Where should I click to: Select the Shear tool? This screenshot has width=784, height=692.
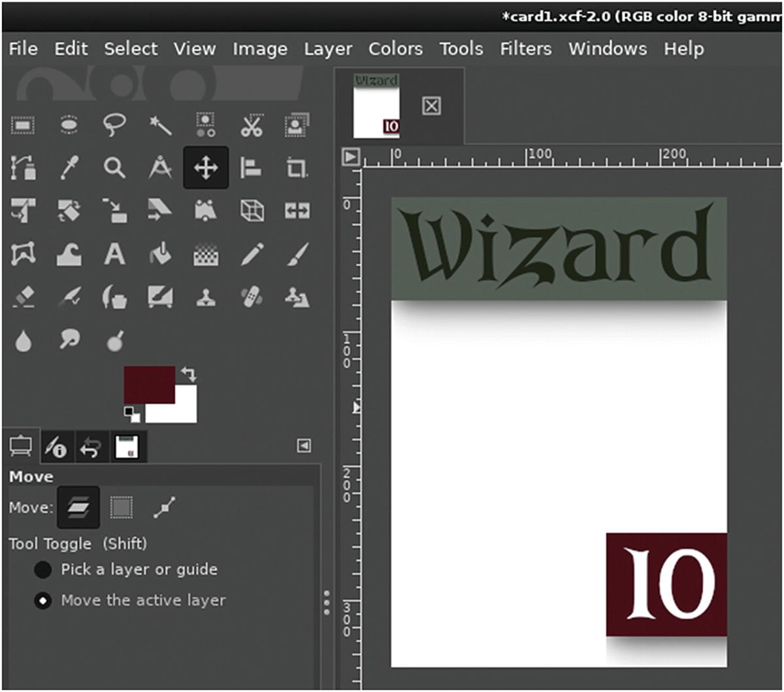pos(160,210)
